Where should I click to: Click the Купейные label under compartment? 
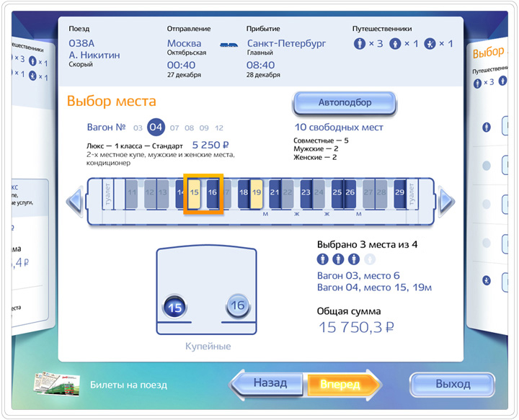(x=208, y=347)
